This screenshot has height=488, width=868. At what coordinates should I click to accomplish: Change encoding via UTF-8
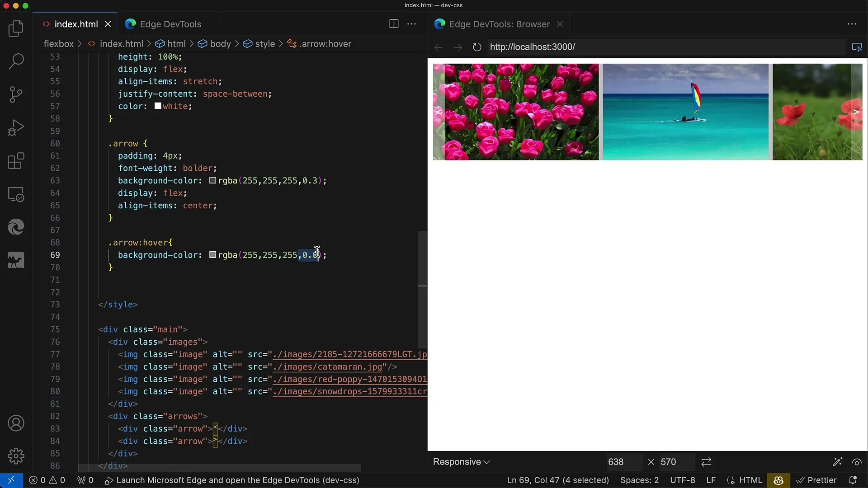point(683,480)
